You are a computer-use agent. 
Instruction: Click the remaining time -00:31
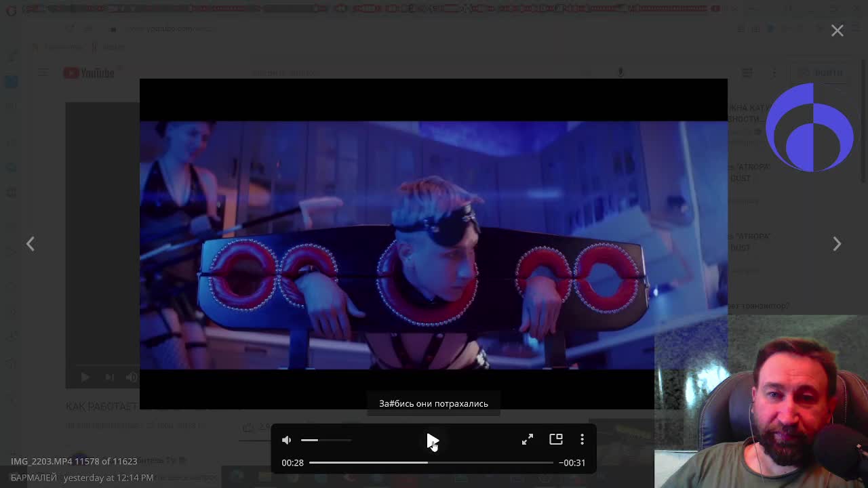click(572, 462)
